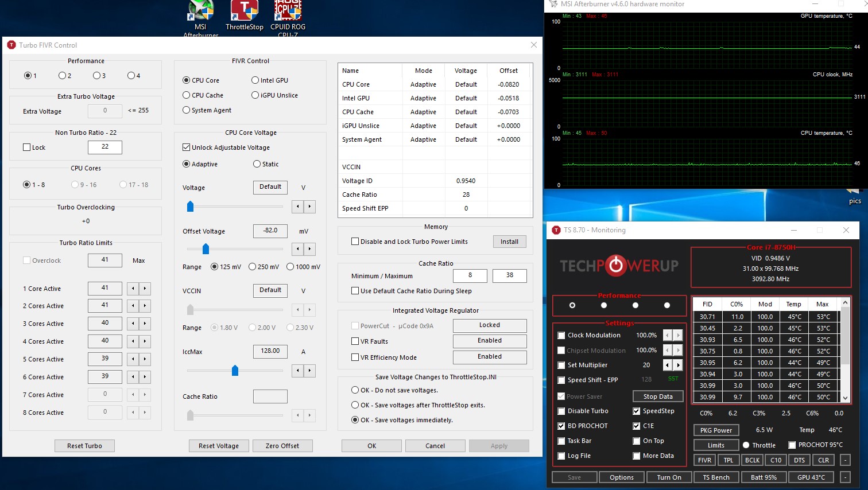
Task: Increase Voltage with right arrow button
Action: [309, 207]
